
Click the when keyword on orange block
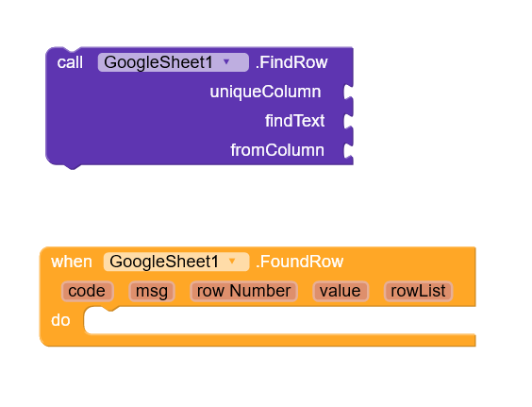click(x=72, y=262)
